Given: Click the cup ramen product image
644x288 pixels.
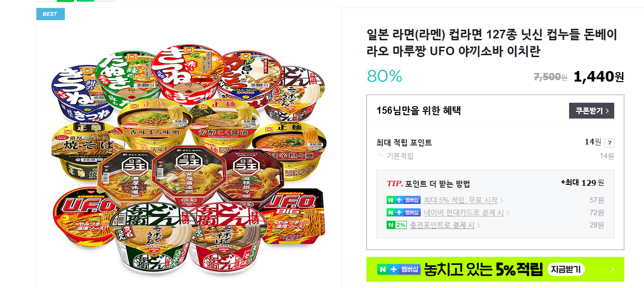Looking at the screenshot, I should [x=188, y=161].
